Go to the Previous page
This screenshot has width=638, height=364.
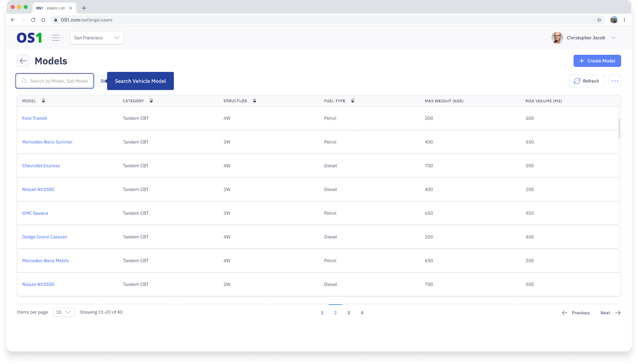pos(576,313)
